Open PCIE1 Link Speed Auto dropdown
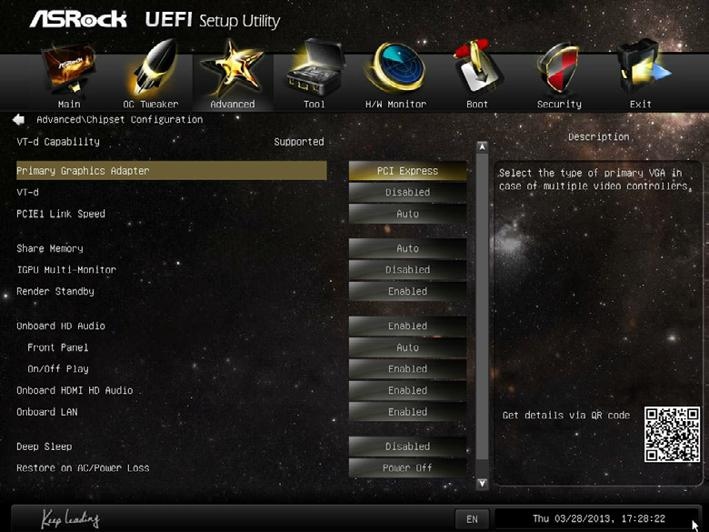The height and width of the screenshot is (532, 709). coord(407,214)
